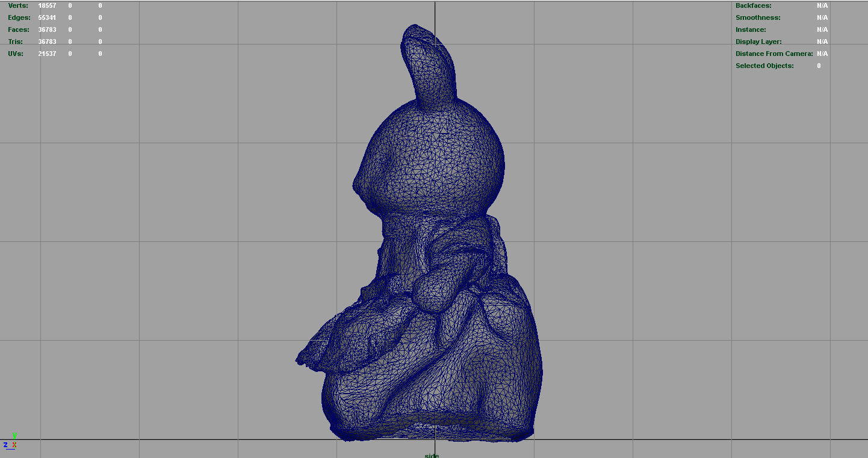Click the 'Edges:' HUD label
The image size is (868, 458).
(x=19, y=17)
